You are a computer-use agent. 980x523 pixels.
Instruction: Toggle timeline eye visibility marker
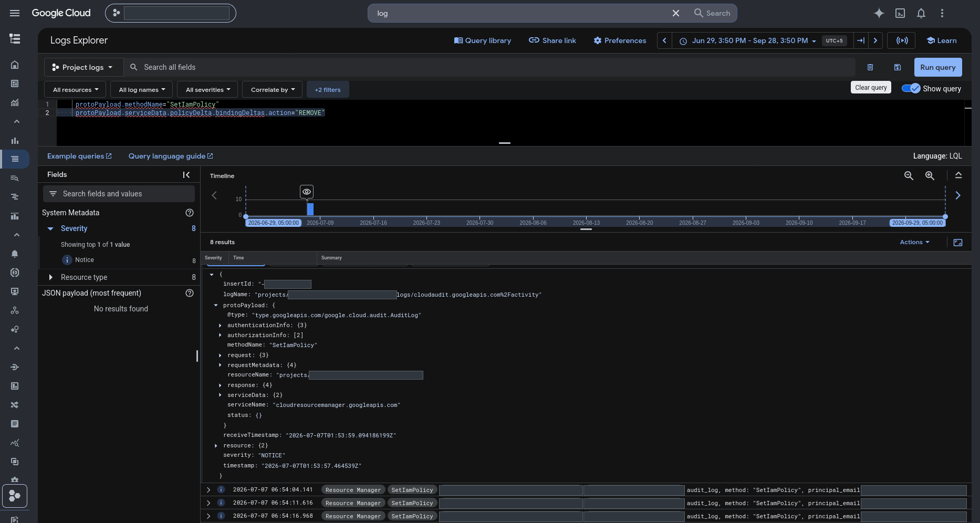[307, 192]
